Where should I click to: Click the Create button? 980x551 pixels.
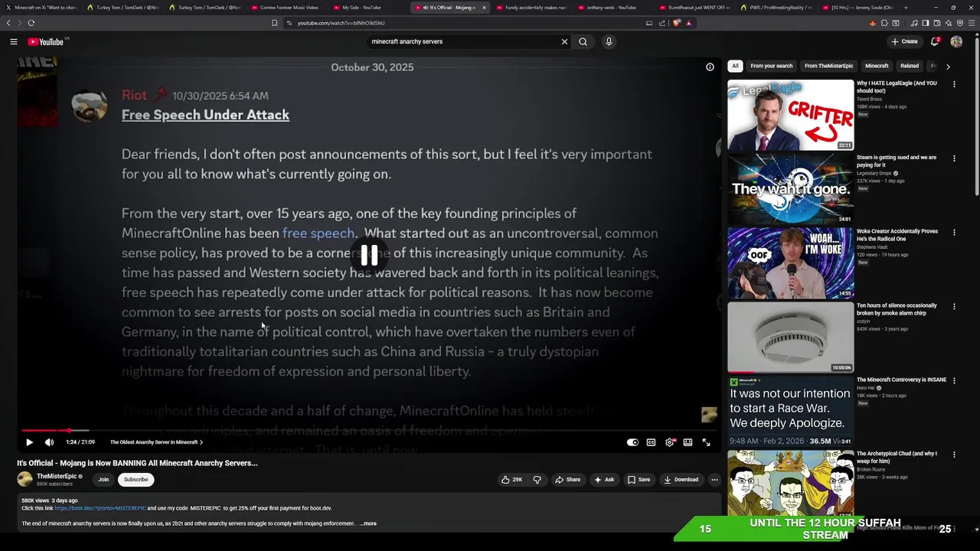pyautogui.click(x=904, y=41)
